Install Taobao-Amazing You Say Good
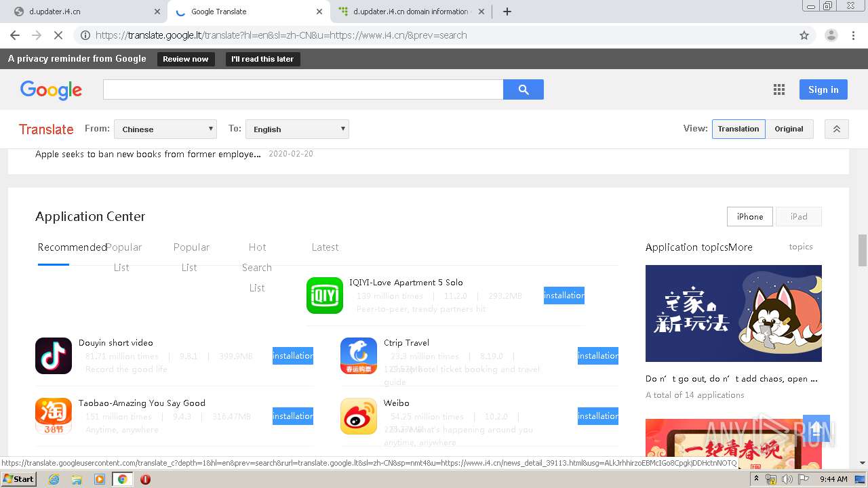868x488 pixels. click(293, 416)
